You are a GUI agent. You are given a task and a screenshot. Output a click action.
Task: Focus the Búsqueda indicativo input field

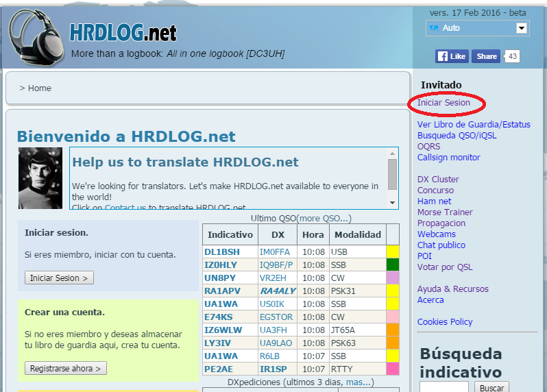click(443, 387)
